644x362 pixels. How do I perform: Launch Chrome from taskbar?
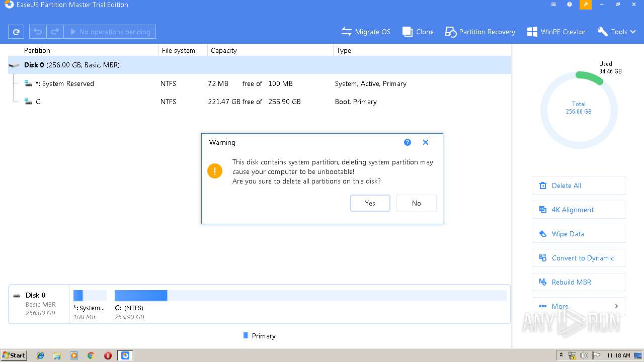[91, 355]
